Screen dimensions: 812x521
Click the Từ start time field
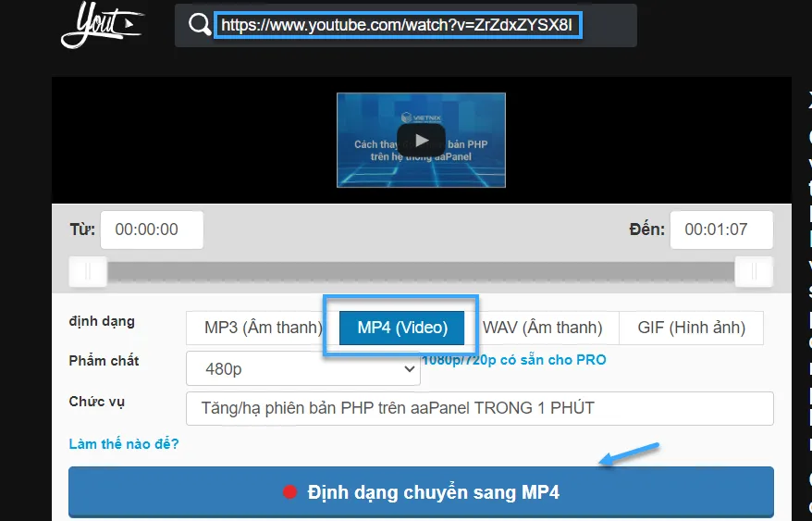152,229
